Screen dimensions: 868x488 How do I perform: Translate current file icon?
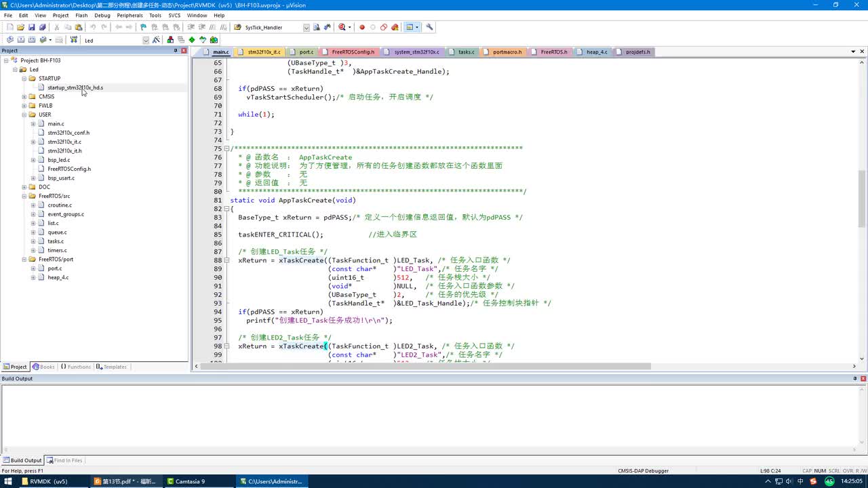(9, 40)
